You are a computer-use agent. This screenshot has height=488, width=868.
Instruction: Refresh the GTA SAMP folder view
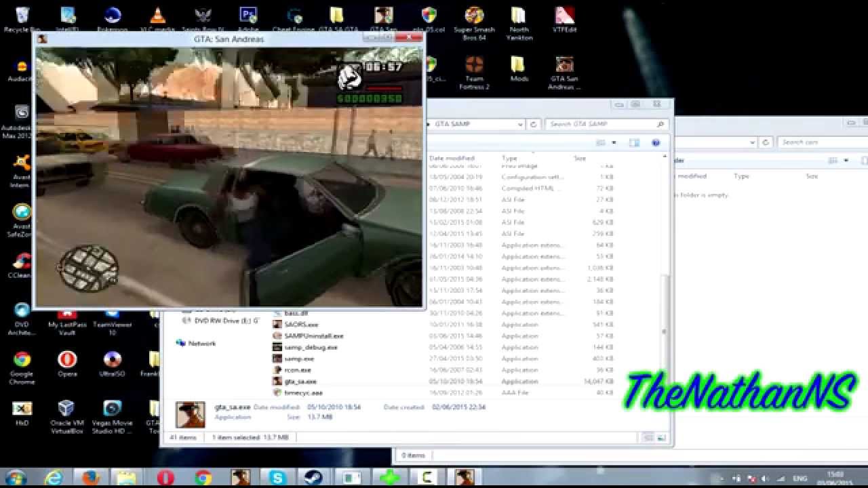[534, 124]
